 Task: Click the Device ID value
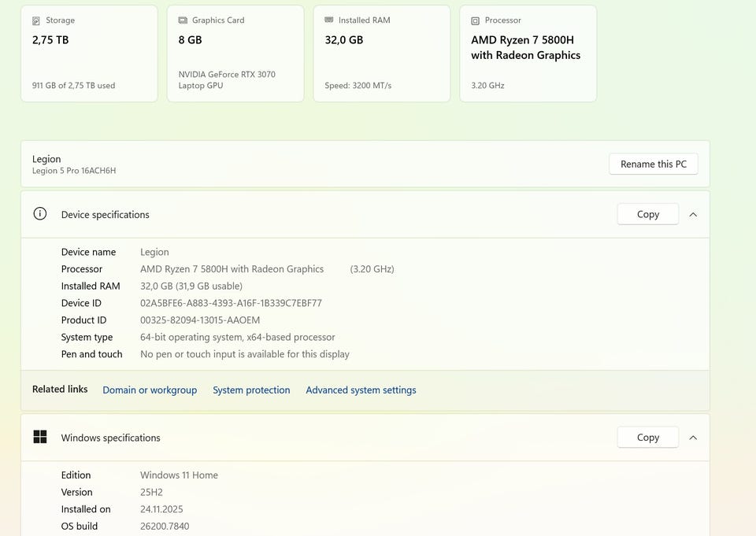tap(231, 303)
